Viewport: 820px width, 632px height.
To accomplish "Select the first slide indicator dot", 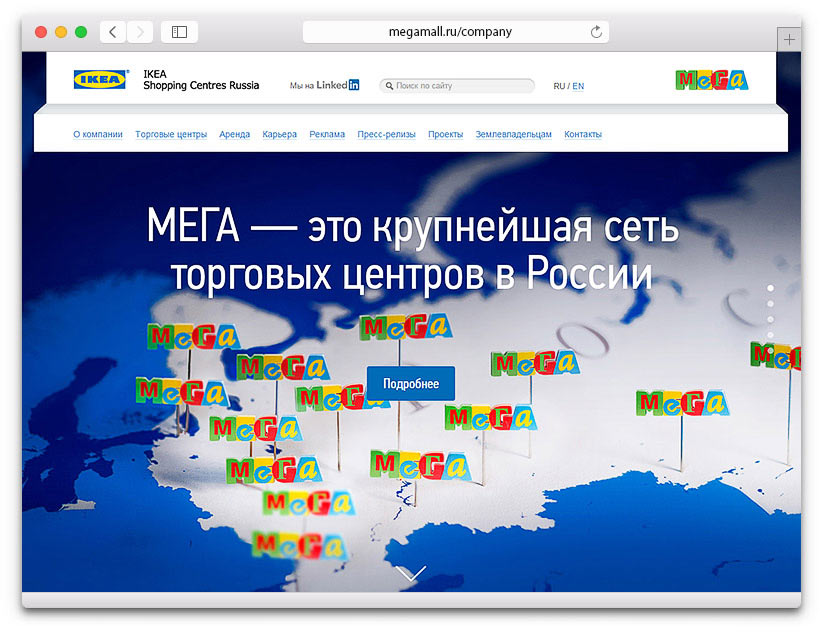I will coord(770,288).
